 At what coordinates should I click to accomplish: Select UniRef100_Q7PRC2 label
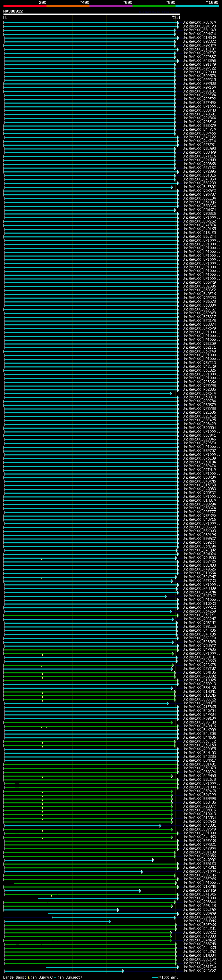click(199, 608)
